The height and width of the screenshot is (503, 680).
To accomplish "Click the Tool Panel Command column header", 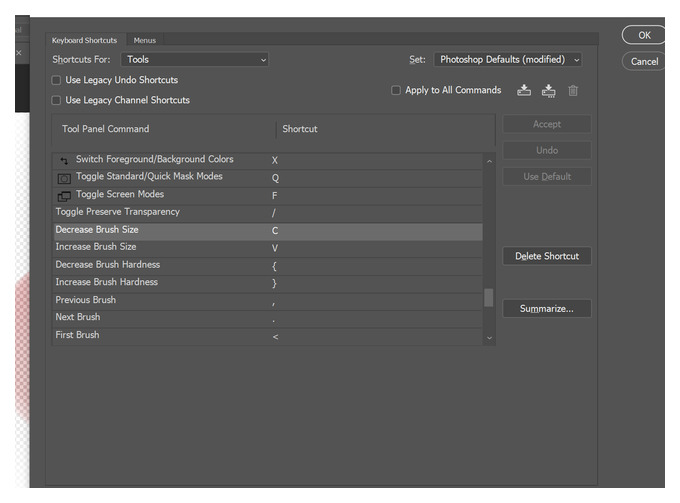I will (105, 129).
